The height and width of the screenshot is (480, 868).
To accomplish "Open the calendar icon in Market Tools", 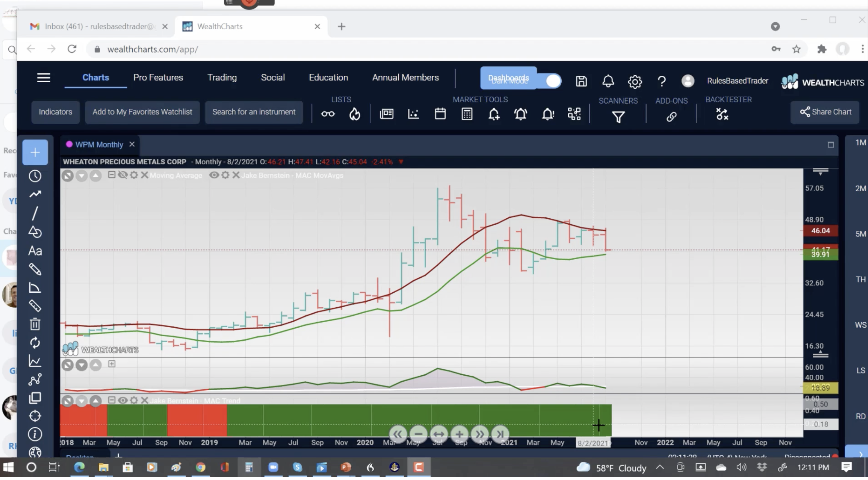I will (x=440, y=114).
